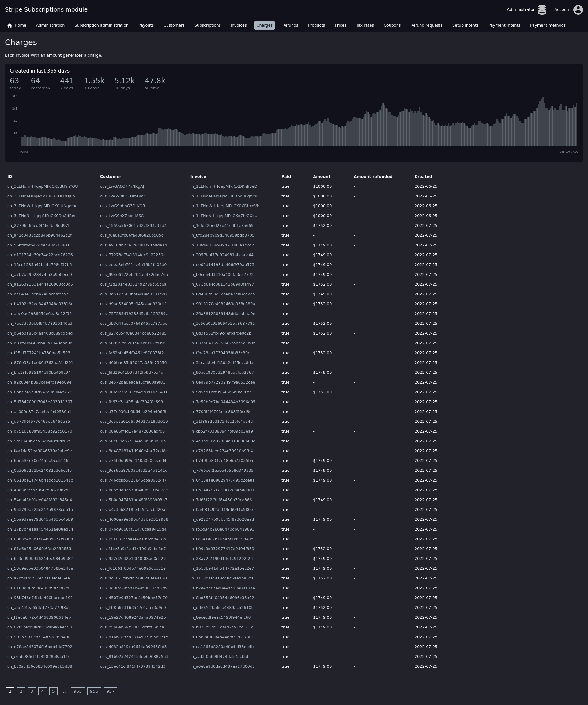The image size is (588, 705).
Task: Click the Stripe Subscriptions module title
Action: coord(46,10)
